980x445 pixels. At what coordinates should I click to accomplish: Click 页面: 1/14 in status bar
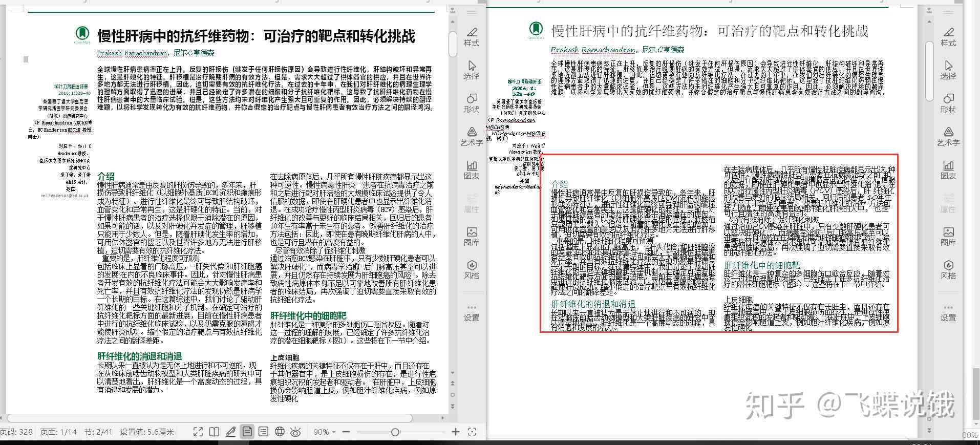(58, 432)
